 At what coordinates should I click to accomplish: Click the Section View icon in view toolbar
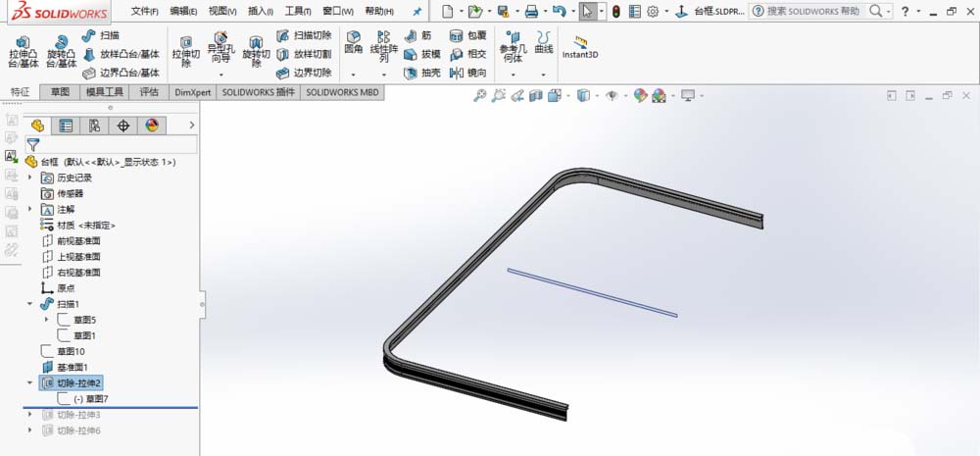pos(536,96)
